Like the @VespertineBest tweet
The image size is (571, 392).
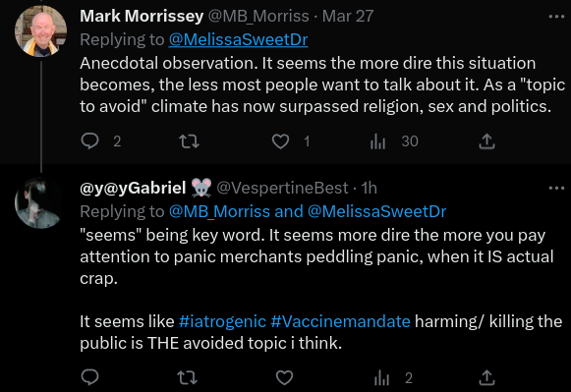point(284,377)
